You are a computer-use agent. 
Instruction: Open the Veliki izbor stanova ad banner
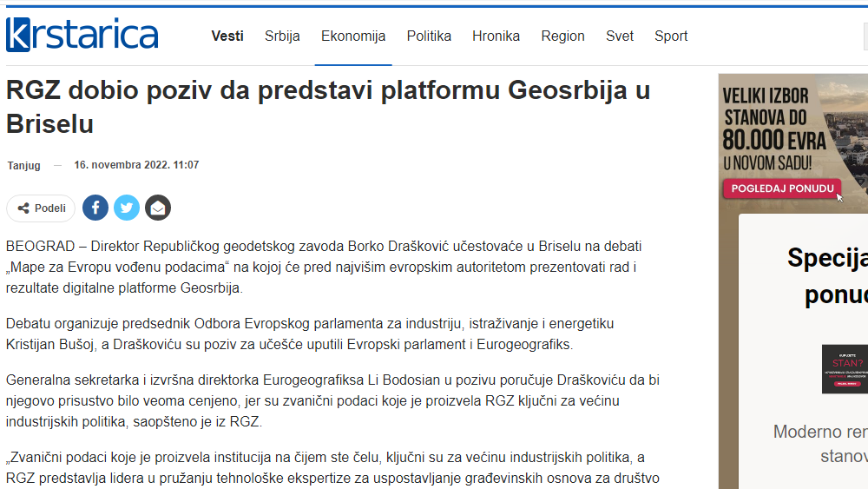click(793, 143)
